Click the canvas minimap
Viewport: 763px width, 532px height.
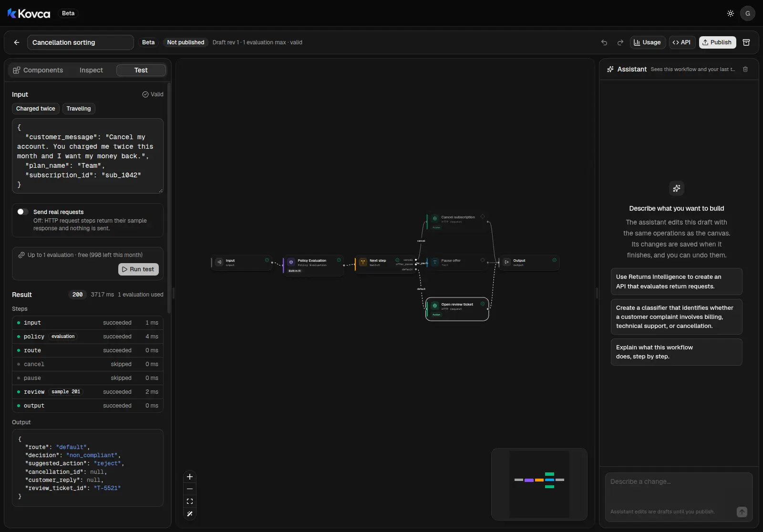[x=539, y=484]
